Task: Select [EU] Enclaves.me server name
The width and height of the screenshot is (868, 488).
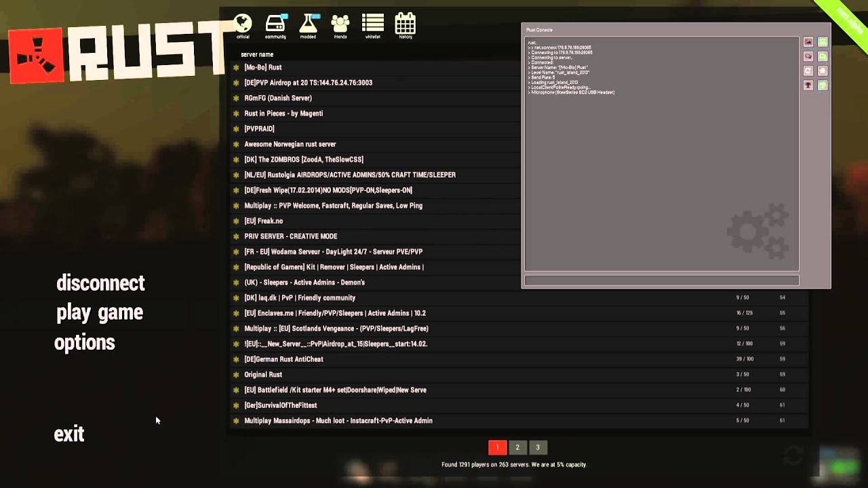Action: [x=335, y=313]
